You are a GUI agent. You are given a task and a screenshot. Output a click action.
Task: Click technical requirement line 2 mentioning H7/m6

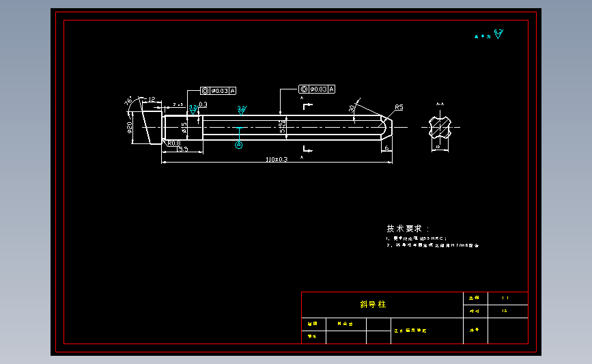tap(433, 245)
